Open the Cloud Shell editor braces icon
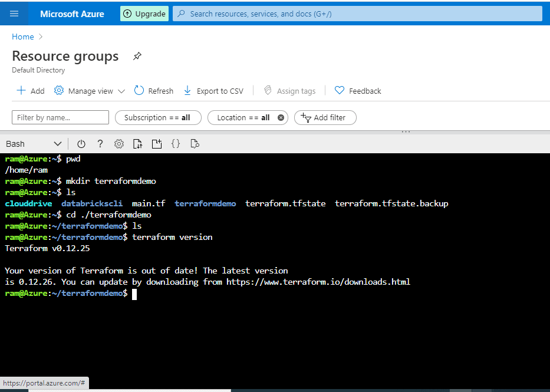 click(x=176, y=144)
